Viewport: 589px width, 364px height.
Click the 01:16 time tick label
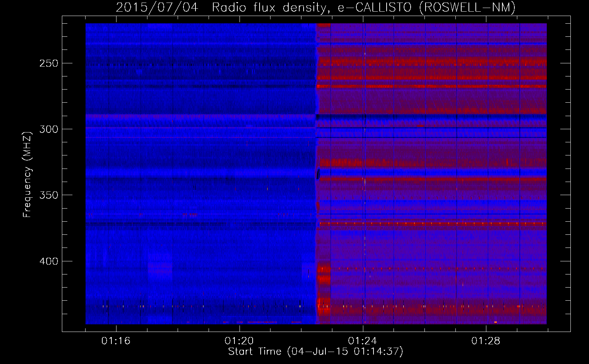click(116, 341)
